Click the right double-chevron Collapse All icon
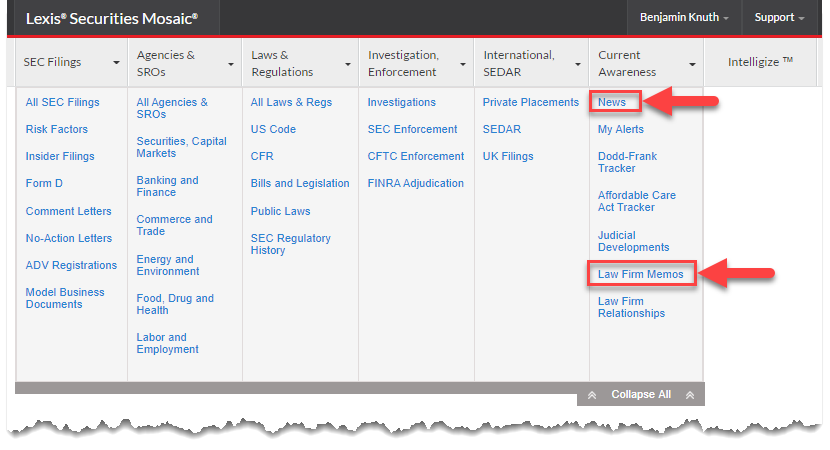The width and height of the screenshot is (830, 450). click(x=690, y=395)
